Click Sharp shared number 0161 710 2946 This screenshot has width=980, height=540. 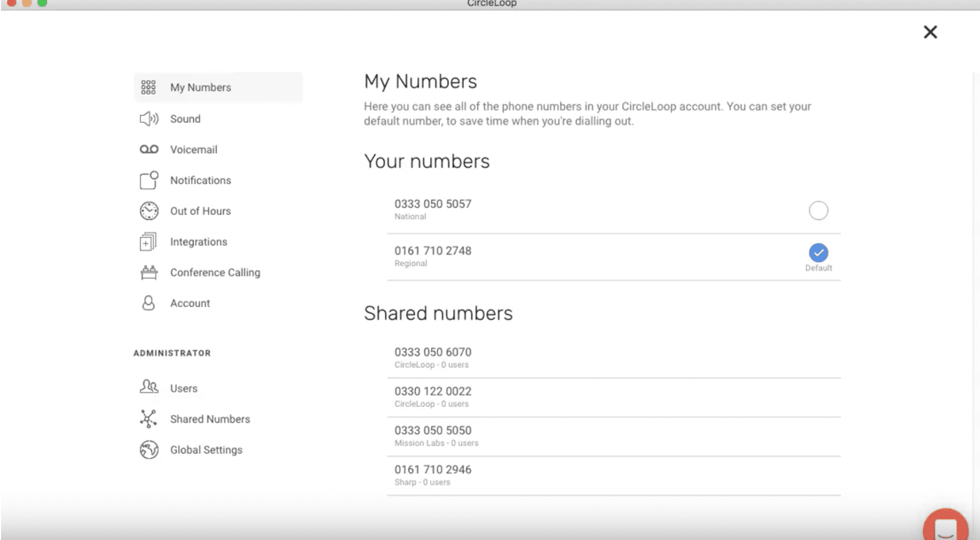[433, 470]
